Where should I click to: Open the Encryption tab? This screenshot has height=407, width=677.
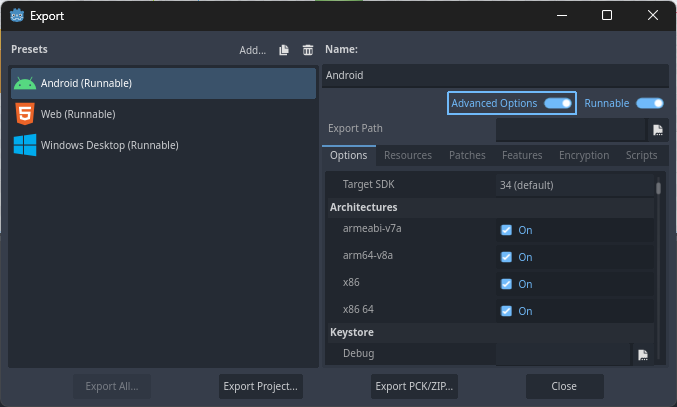pyautogui.click(x=583, y=155)
